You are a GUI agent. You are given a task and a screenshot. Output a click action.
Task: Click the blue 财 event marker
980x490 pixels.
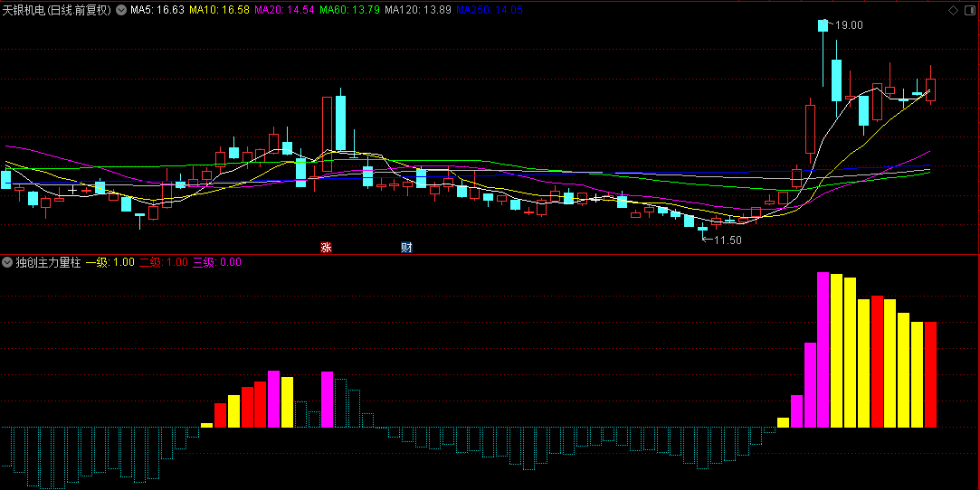tap(406, 247)
